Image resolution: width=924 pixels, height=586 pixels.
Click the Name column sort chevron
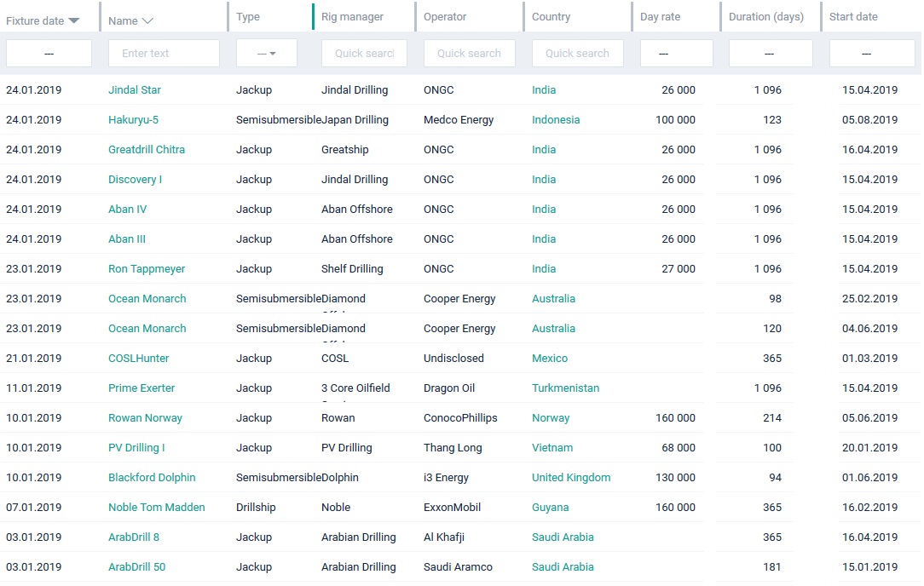pyautogui.click(x=147, y=21)
